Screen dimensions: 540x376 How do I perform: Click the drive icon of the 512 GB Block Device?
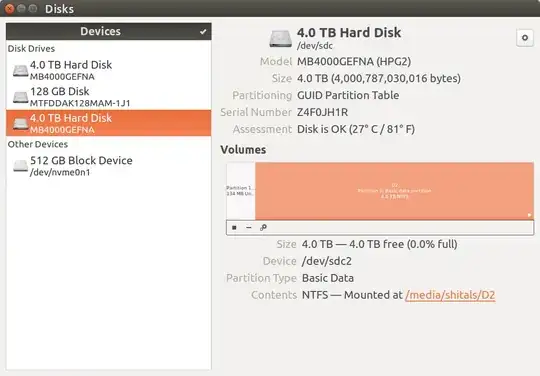[x=20, y=166]
